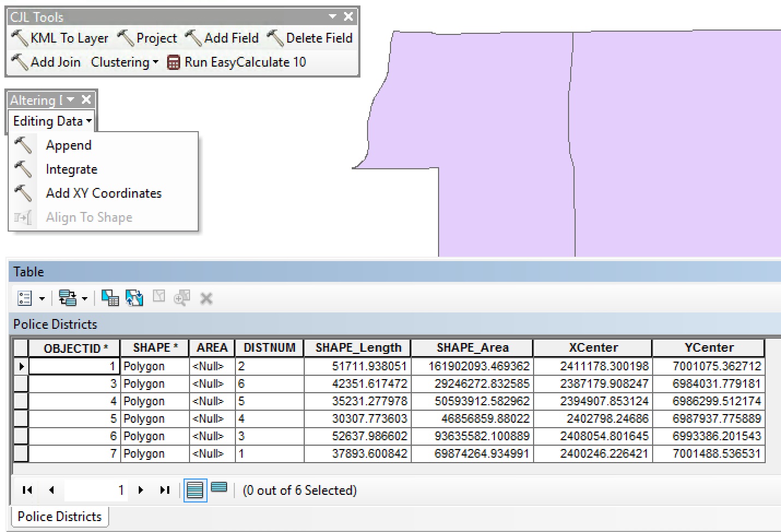
Task: Run the Project tool
Action: click(x=147, y=38)
